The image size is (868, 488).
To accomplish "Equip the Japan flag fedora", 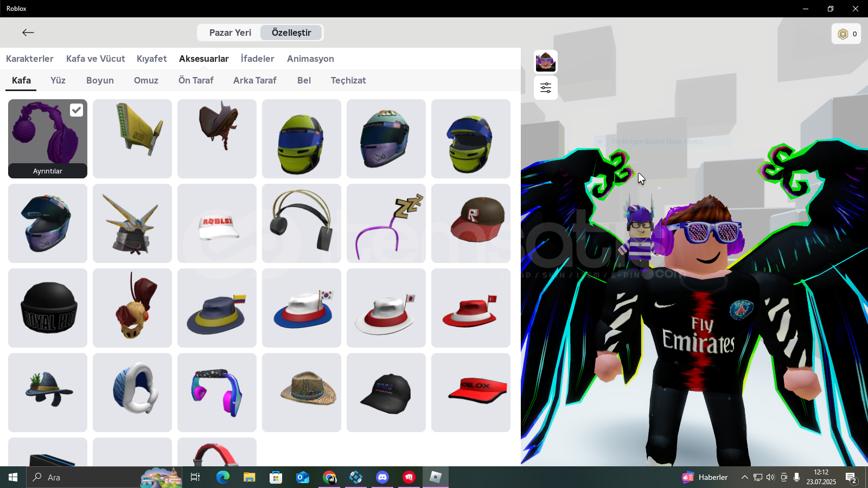I will 386,308.
